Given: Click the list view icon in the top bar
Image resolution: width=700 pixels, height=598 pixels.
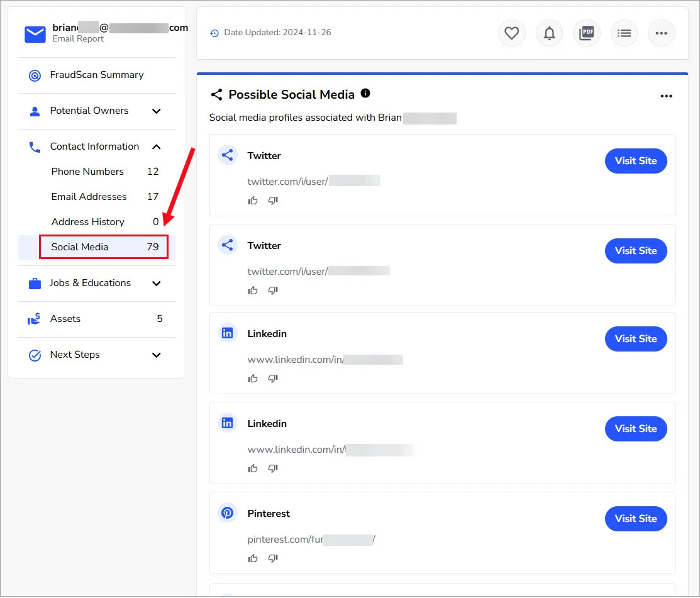Looking at the screenshot, I should coord(624,33).
